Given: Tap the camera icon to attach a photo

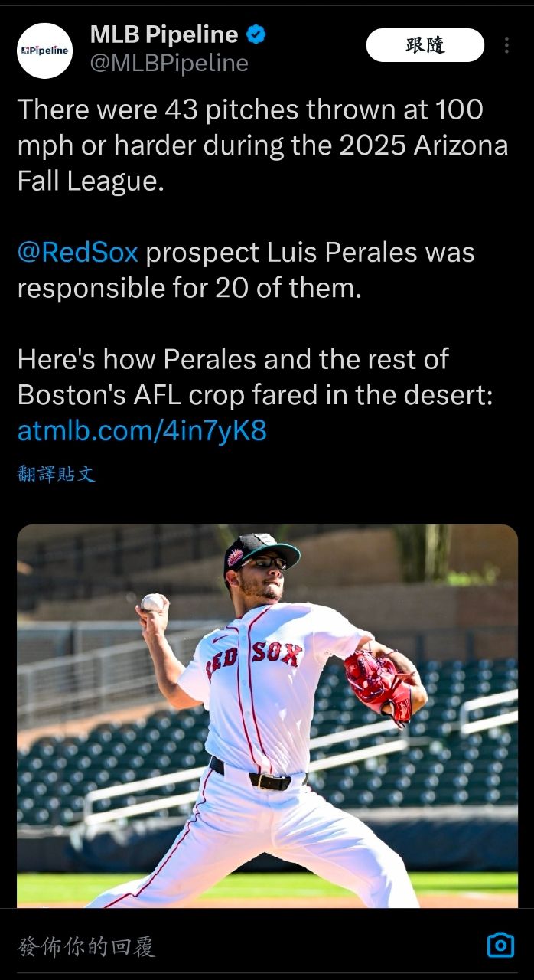Looking at the screenshot, I should (500, 945).
